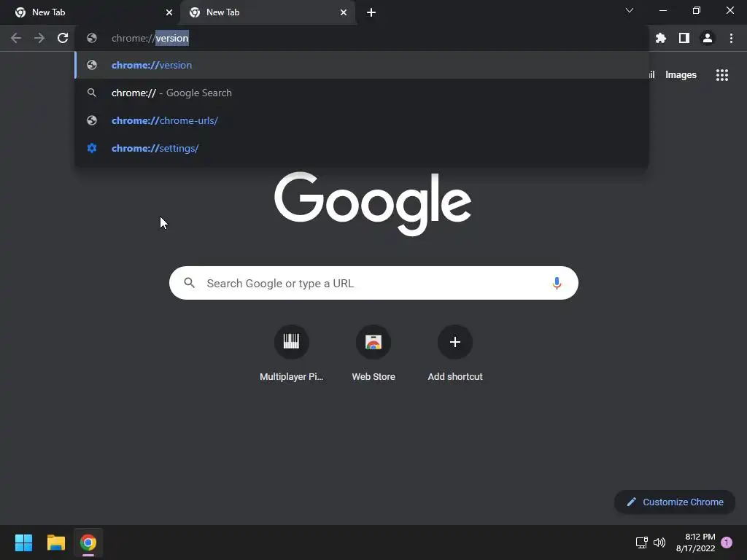Open the Web Store shortcut tile
This screenshot has width=747, height=560.
(x=373, y=354)
